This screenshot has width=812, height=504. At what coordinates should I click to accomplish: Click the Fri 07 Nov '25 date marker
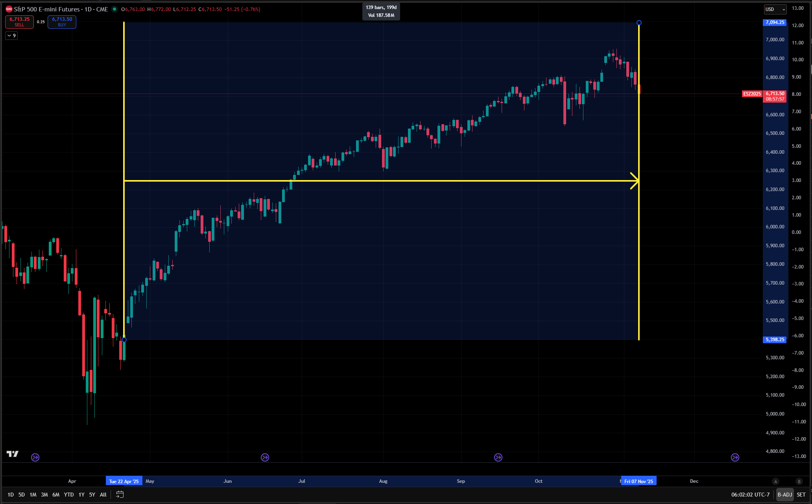(x=639, y=481)
